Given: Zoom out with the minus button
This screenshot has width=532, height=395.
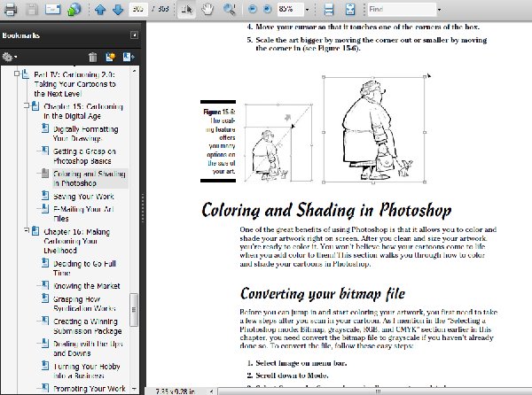Looking at the screenshot, I should [253, 10].
